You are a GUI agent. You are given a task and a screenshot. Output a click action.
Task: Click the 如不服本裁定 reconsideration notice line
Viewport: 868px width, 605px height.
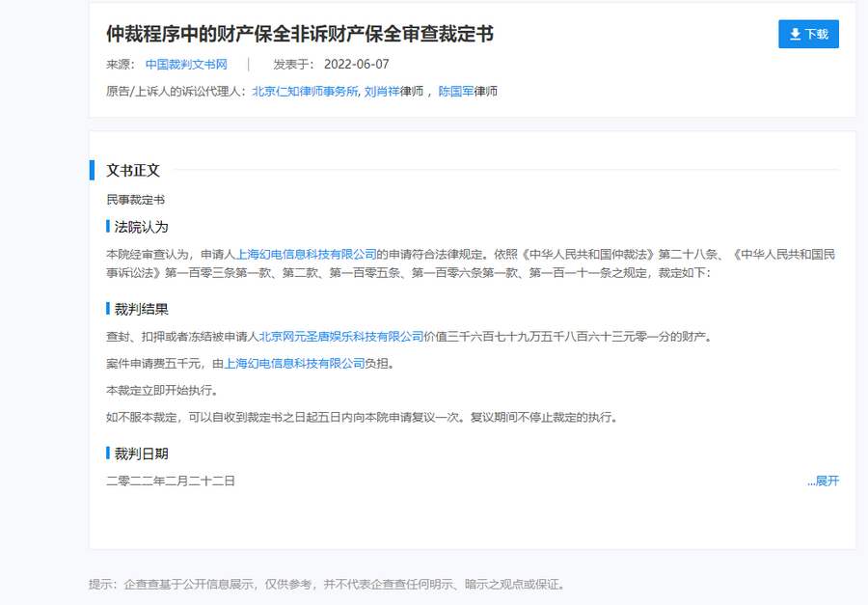(361, 418)
